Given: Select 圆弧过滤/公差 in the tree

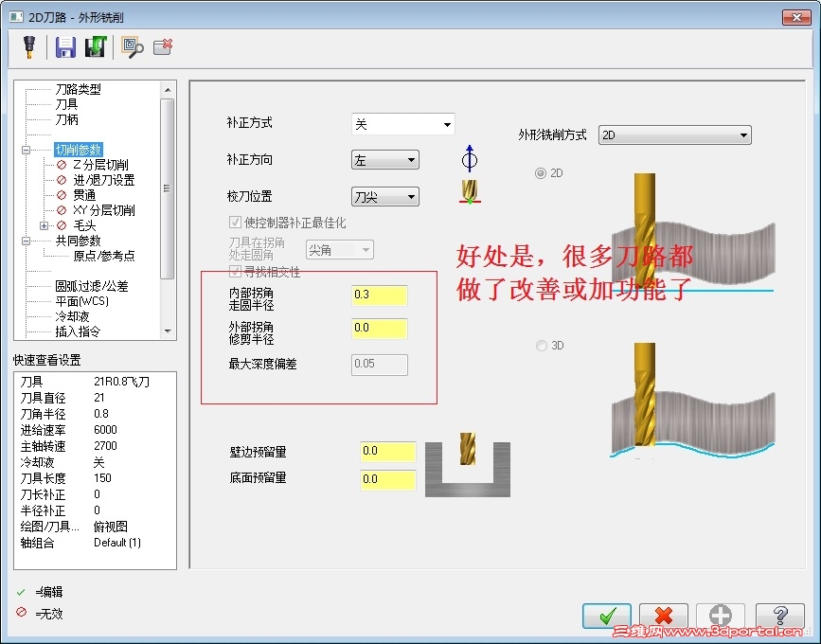Looking at the screenshot, I should click(92, 286).
